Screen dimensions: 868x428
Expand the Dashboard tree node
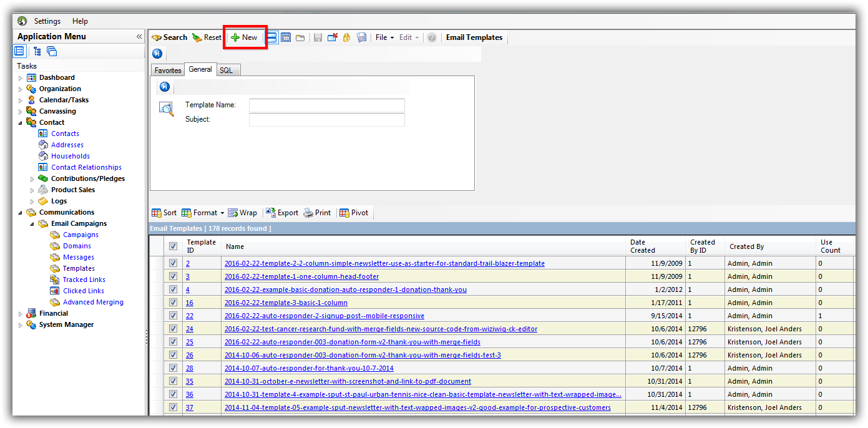point(20,78)
